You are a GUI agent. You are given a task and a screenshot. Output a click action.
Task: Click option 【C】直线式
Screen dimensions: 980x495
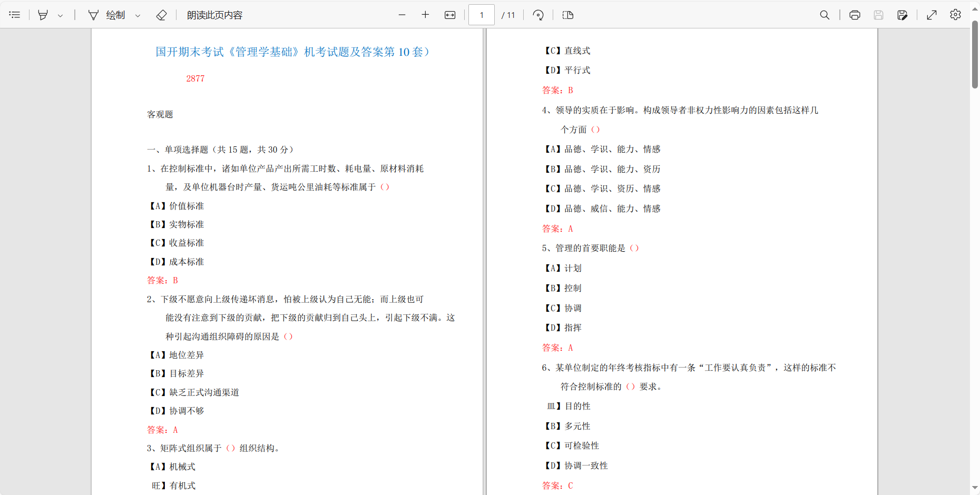tap(567, 51)
